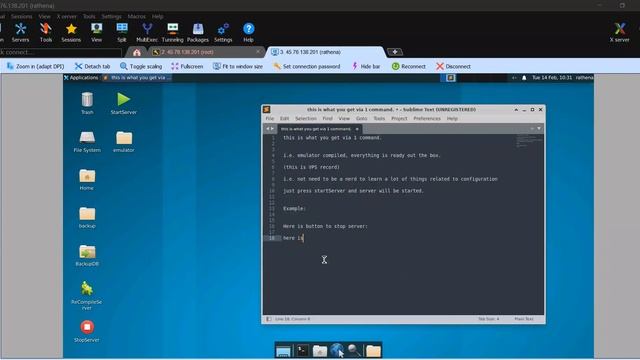Show desktop from dock first icon
This screenshot has width=640, height=360.
pyautogui.click(x=283, y=351)
